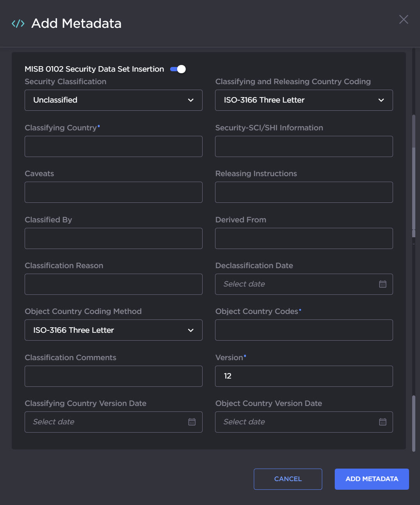
Task: Open the Object Country Version Date calendar picker
Action: (382, 422)
